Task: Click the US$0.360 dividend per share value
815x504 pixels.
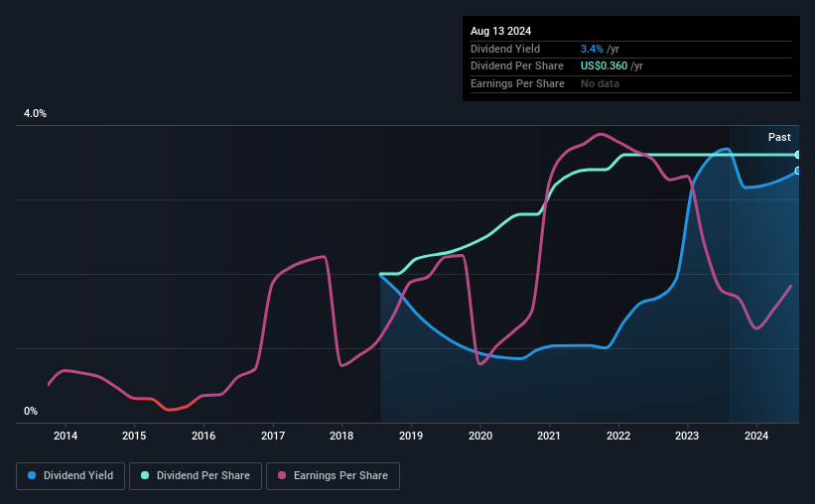Action: point(604,66)
